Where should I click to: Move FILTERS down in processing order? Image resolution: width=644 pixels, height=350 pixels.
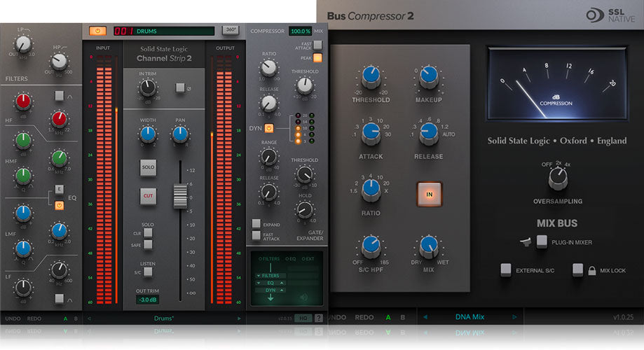tap(259, 276)
